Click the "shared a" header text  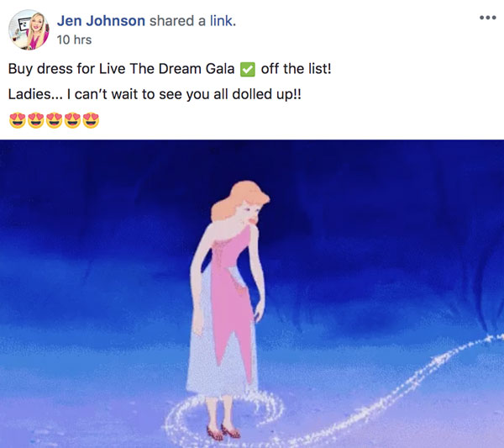[x=177, y=21]
